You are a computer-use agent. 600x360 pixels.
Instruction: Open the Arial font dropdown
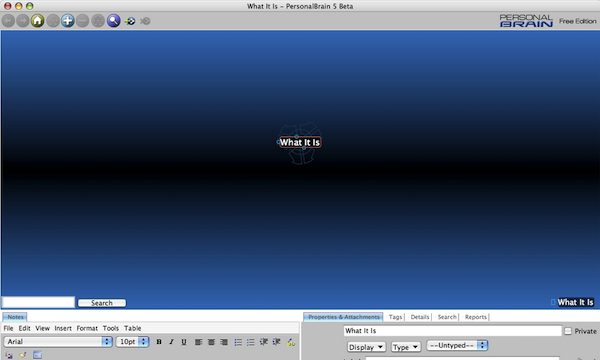pos(58,341)
